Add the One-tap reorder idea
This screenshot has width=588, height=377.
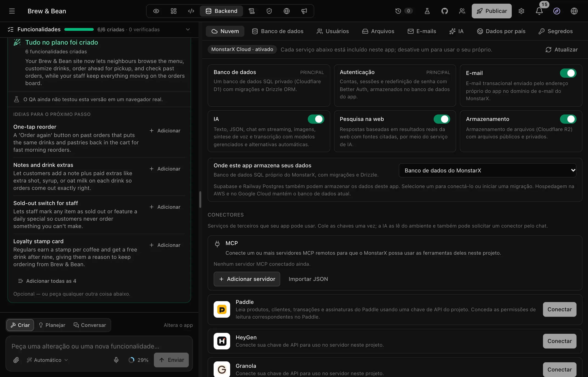click(165, 131)
